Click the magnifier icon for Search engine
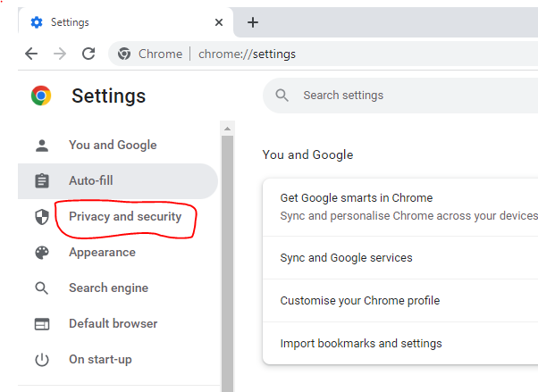This screenshot has height=392, width=538. coord(42,288)
